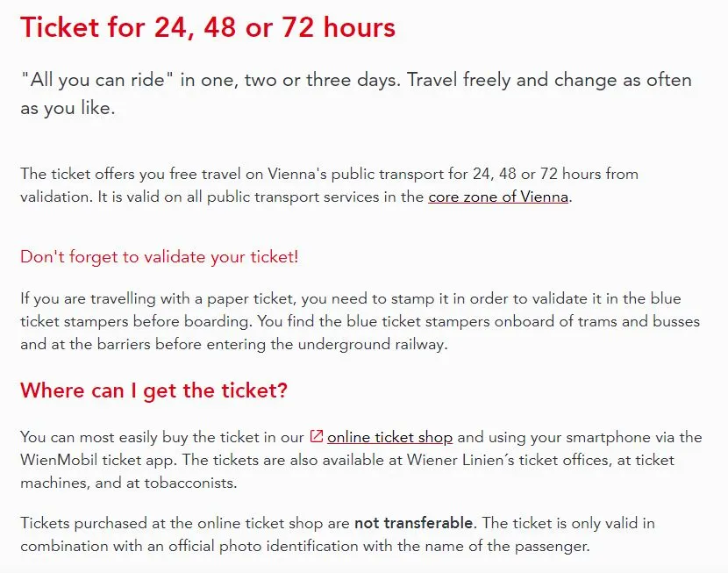Viewport: 728px width, 573px height.
Task: Click the words 'as you like.' in intro
Action: 68,108
